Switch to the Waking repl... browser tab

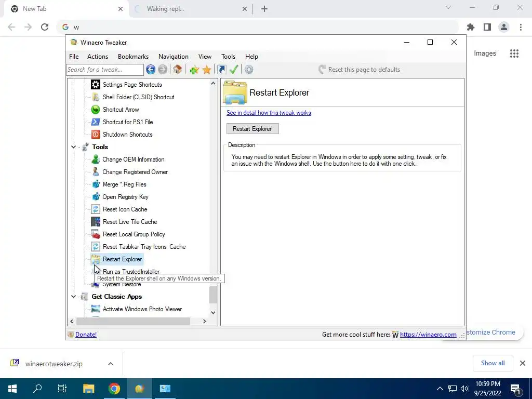click(x=191, y=9)
